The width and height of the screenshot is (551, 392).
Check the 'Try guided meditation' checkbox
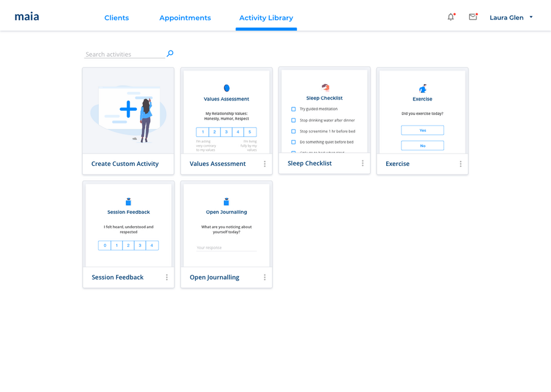point(293,109)
